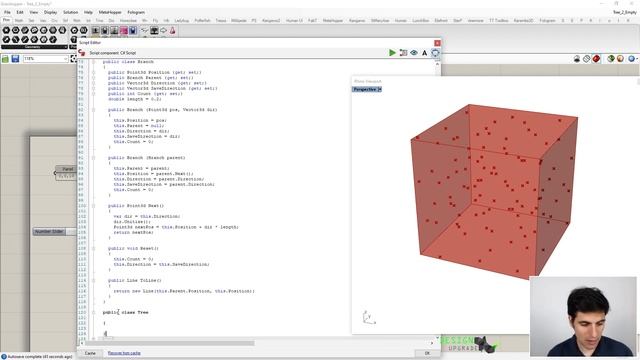640x360 pixels.
Task: Select first icon in Geometry panel top row
Action: click(x=6, y=30)
